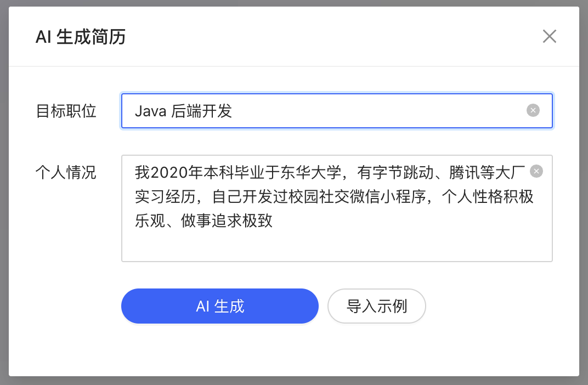The width and height of the screenshot is (588, 385).
Task: Load sample data via 导入示例
Action: tap(376, 306)
